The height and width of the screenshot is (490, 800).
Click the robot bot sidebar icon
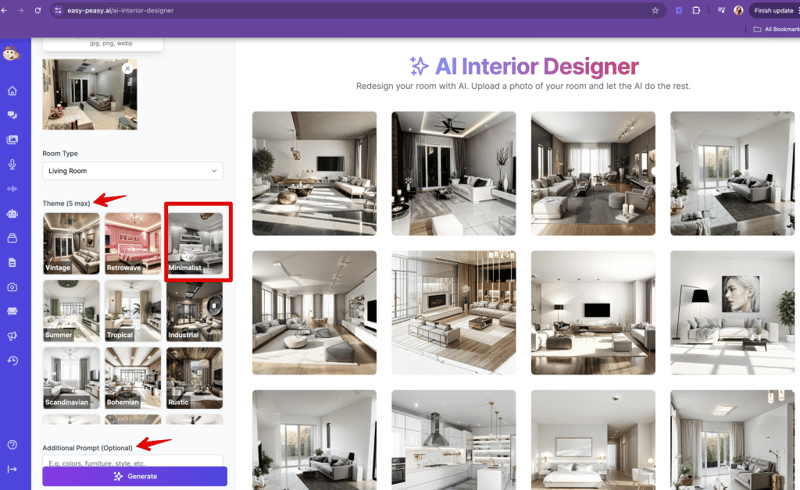[13, 213]
